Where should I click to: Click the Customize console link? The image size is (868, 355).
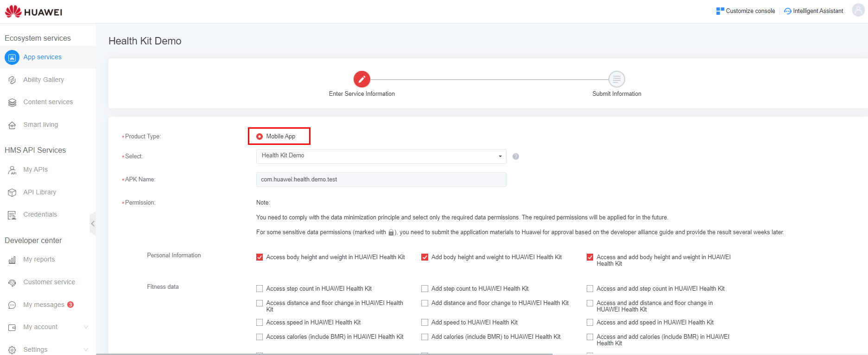[750, 11]
